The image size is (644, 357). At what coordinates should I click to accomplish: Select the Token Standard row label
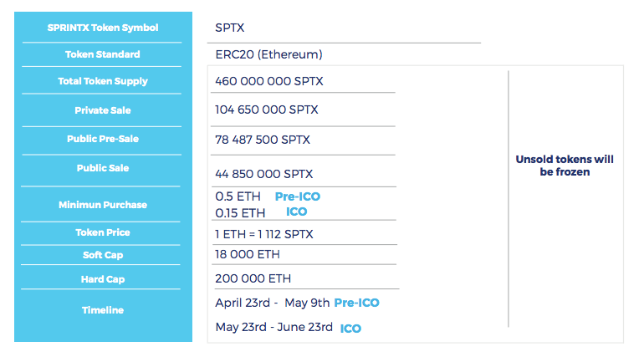(x=103, y=55)
